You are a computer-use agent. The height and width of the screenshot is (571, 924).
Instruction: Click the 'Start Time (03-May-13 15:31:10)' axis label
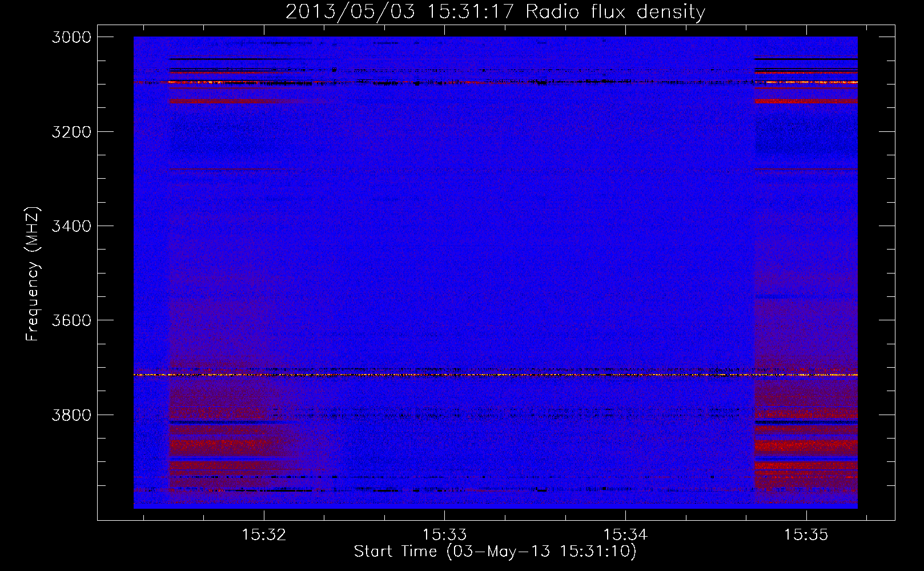click(x=495, y=551)
